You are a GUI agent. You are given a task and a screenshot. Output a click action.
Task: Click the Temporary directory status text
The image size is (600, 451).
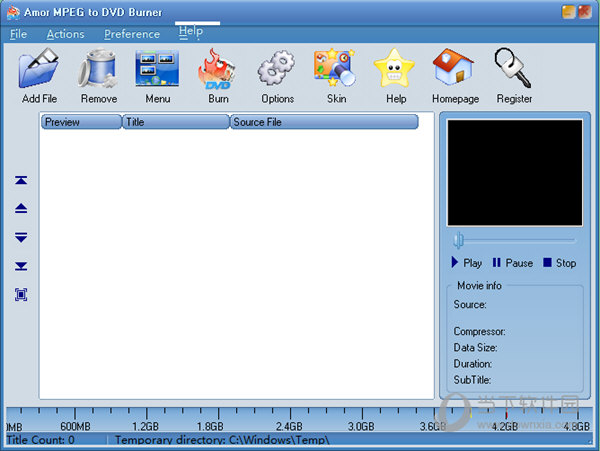[222, 440]
